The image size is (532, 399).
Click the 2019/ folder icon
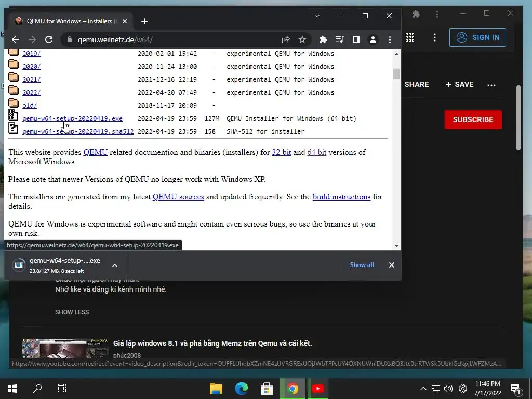tap(13, 52)
